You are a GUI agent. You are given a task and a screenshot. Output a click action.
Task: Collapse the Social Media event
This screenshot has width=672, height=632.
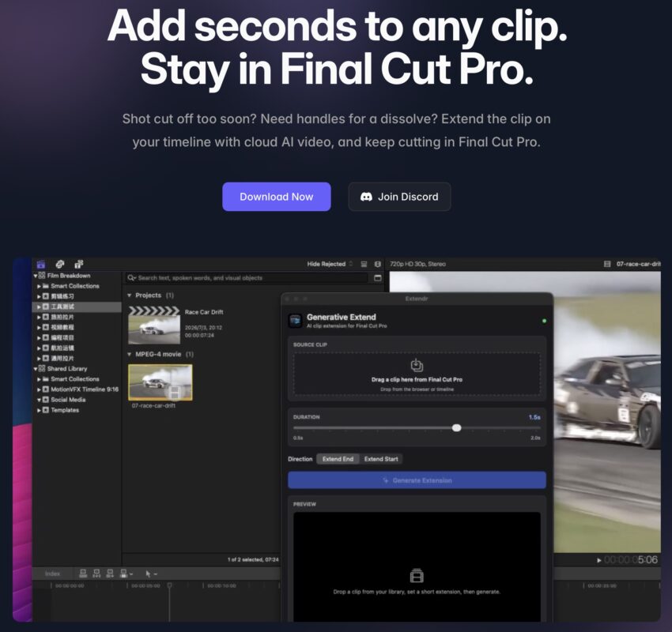[39, 400]
